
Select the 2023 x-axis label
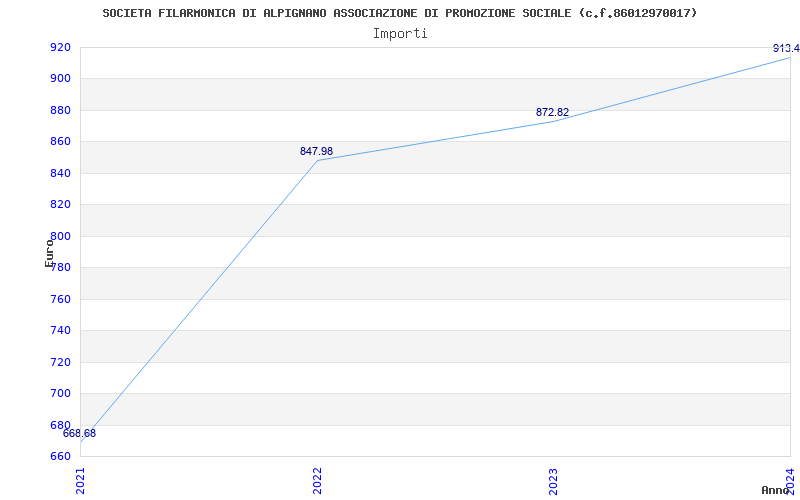pyautogui.click(x=553, y=479)
